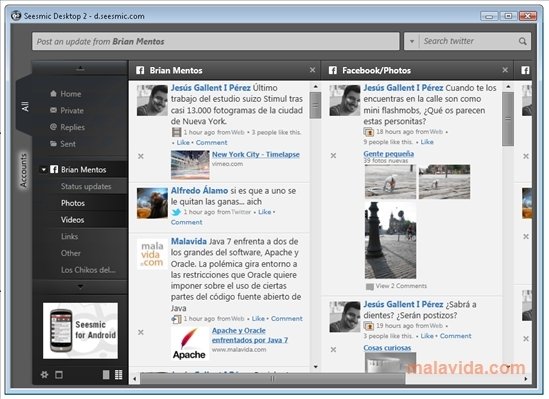Open the Seesmic for Android banner
The width and height of the screenshot is (549, 399).
pos(80,331)
